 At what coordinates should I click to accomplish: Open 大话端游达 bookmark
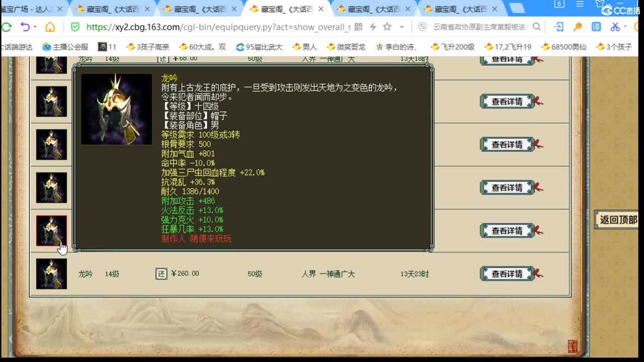[x=16, y=47]
